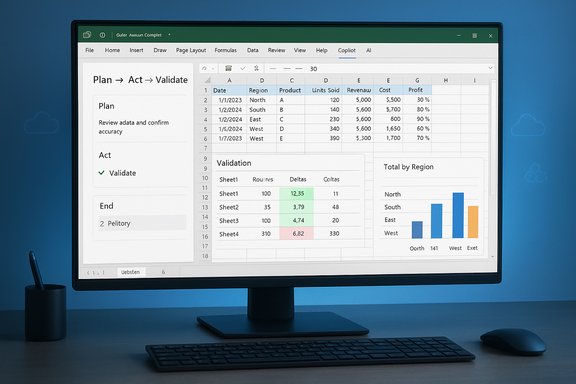Click the orange bar in Total by Region chart
The height and width of the screenshot is (384, 576).
[x=473, y=222]
